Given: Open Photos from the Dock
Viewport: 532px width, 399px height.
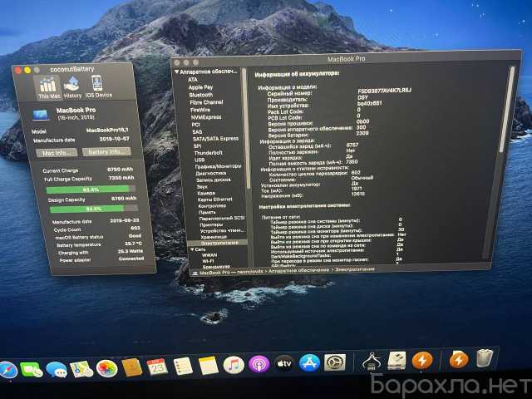Looking at the screenshot, I should coord(106,368).
